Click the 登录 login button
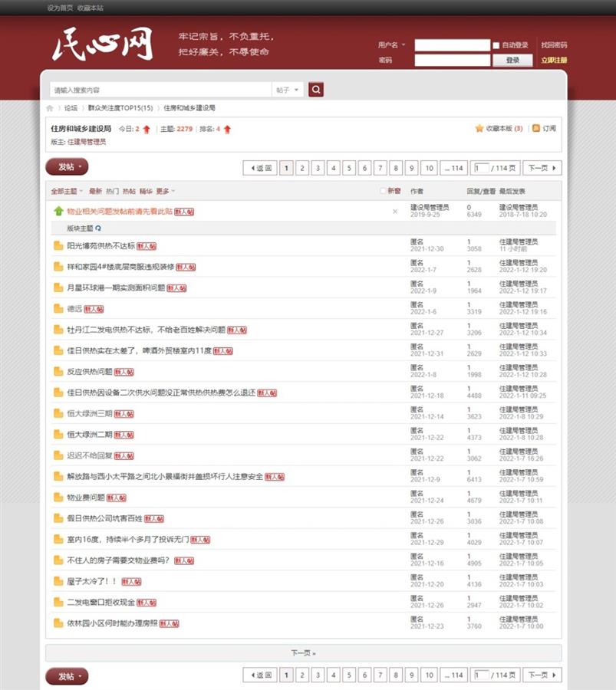616x690 pixels. coord(511,60)
